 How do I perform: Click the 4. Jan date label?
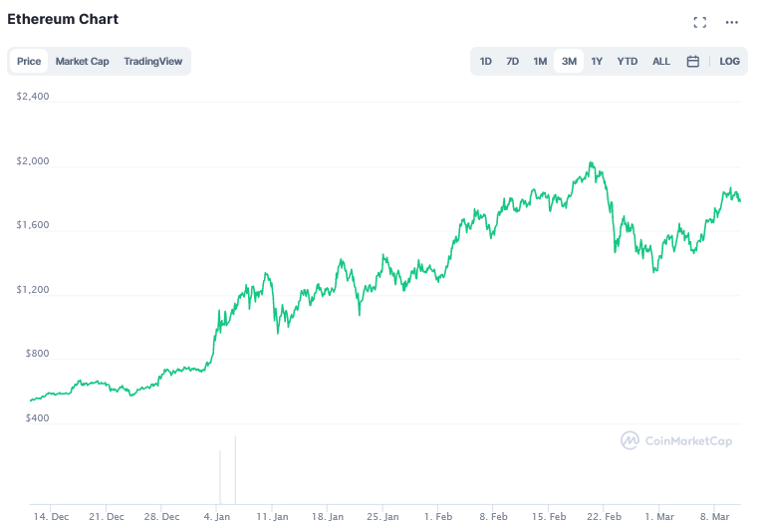(217, 516)
